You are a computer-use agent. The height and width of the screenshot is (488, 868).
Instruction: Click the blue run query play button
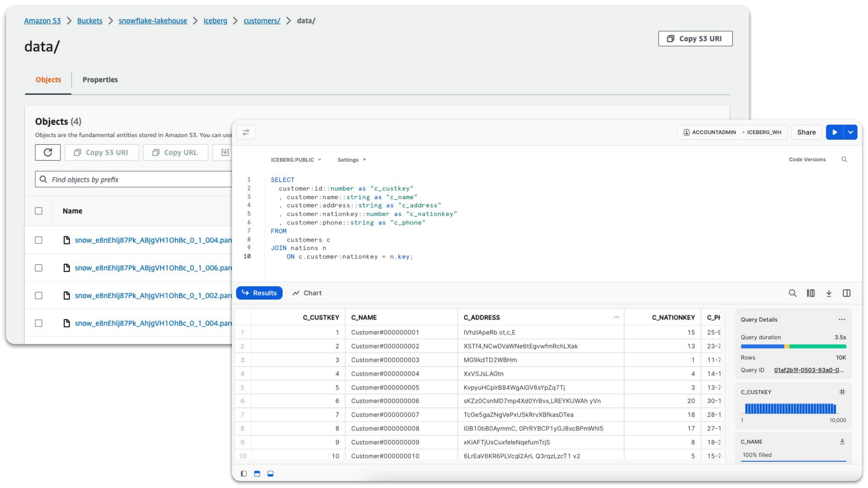click(834, 132)
